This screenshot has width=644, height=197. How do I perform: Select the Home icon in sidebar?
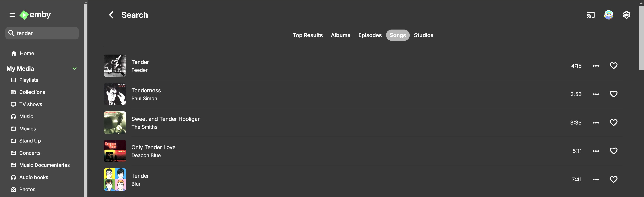[13, 53]
